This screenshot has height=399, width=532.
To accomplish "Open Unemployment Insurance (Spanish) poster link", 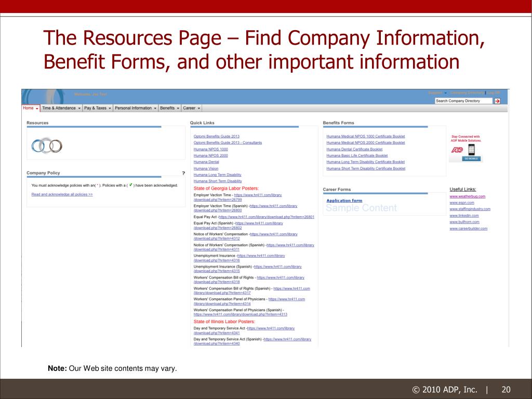I will (x=277, y=267).
